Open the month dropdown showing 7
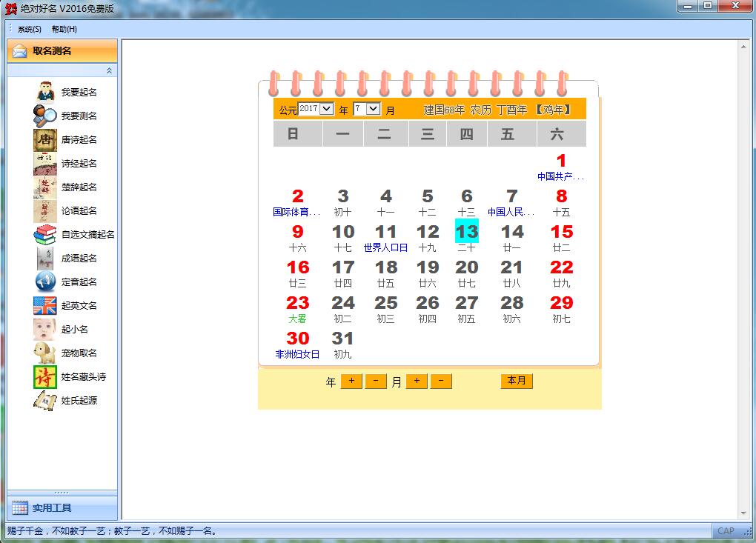The height and width of the screenshot is (543, 756). coord(373,109)
